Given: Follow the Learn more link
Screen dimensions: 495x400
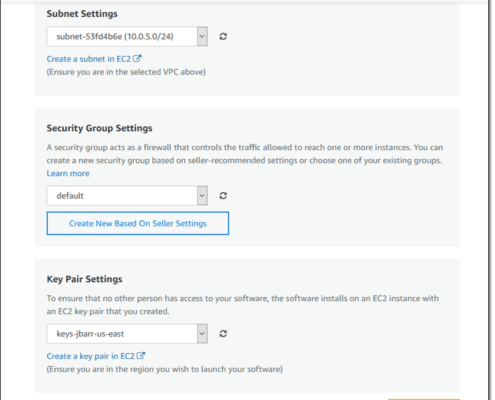Looking at the screenshot, I should click(68, 173).
